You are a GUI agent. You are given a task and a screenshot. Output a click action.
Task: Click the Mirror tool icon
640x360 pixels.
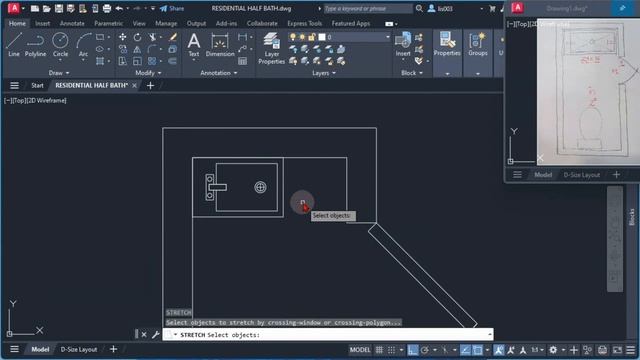click(137, 49)
